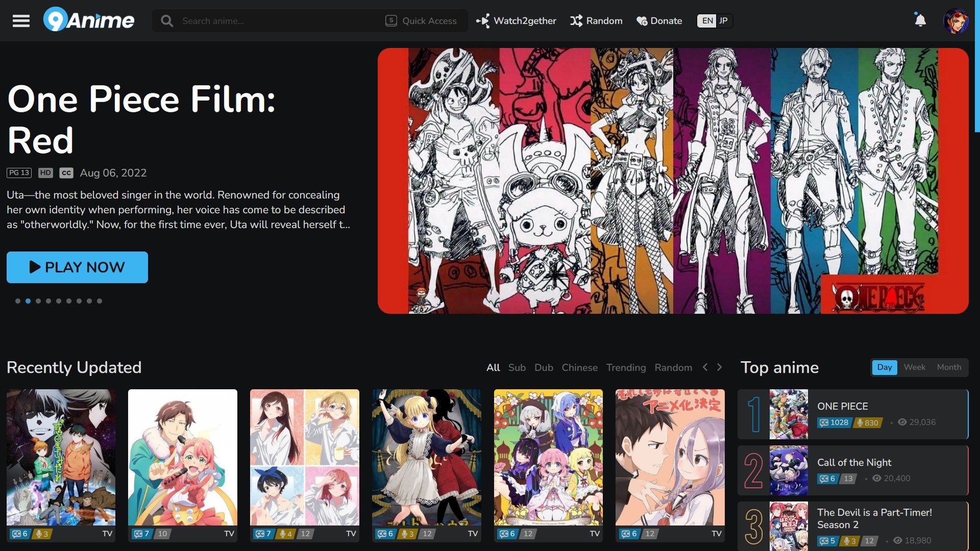Open the hamburger navigation menu

21,21
